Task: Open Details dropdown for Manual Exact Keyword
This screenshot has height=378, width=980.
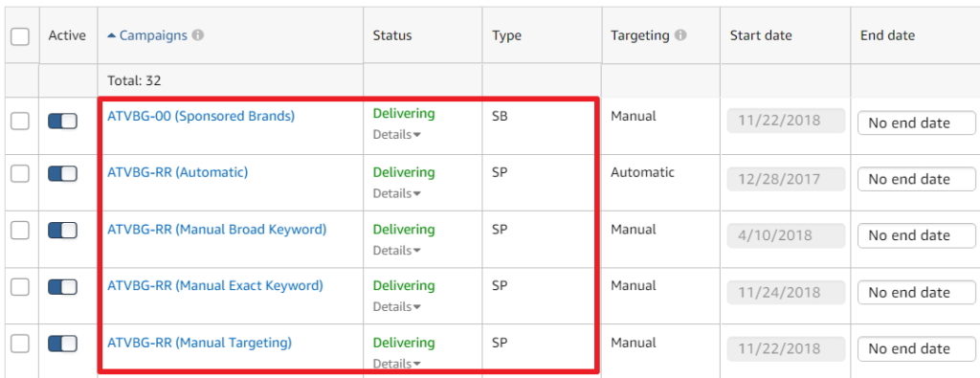Action: click(397, 307)
